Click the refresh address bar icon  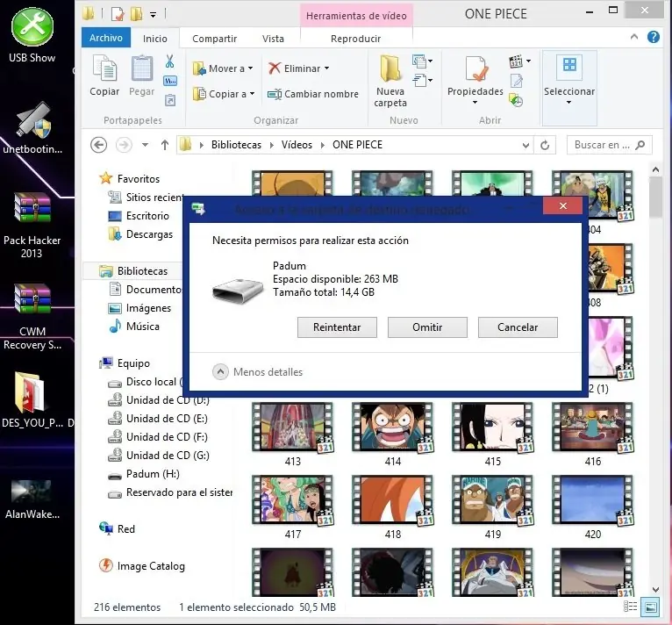pos(545,145)
